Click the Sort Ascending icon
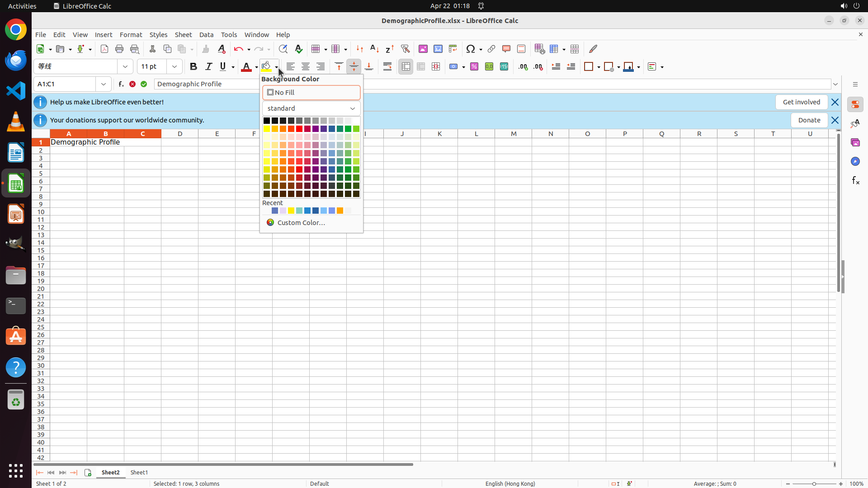Screen dimensions: 868x488 (x=374, y=49)
